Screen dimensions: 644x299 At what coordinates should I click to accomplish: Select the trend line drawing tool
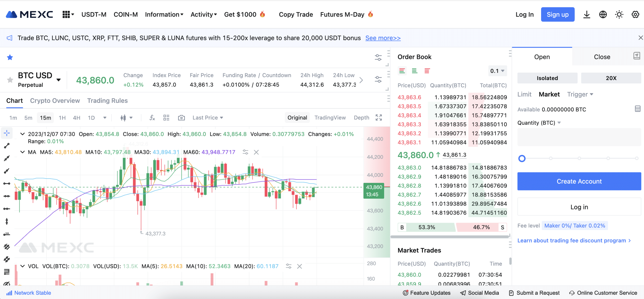tap(7, 146)
